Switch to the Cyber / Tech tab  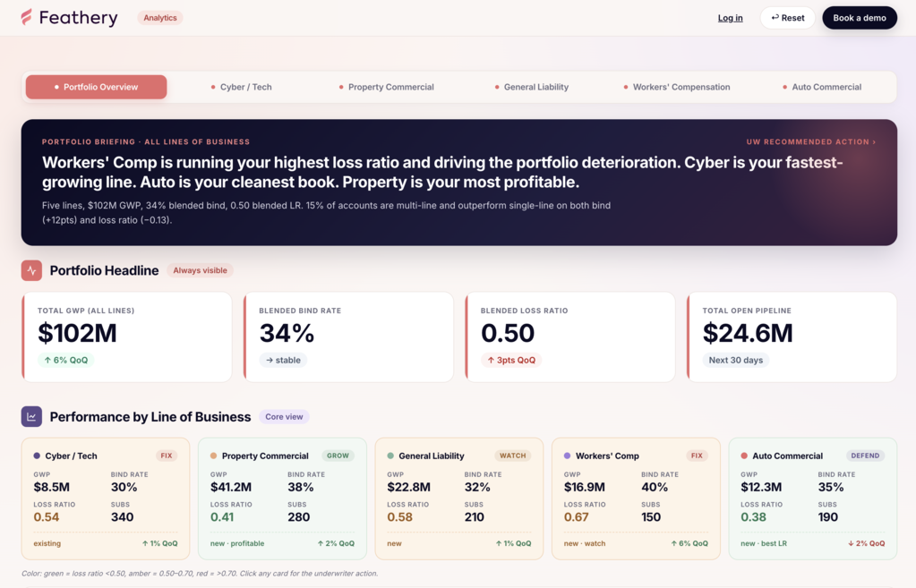click(x=241, y=87)
